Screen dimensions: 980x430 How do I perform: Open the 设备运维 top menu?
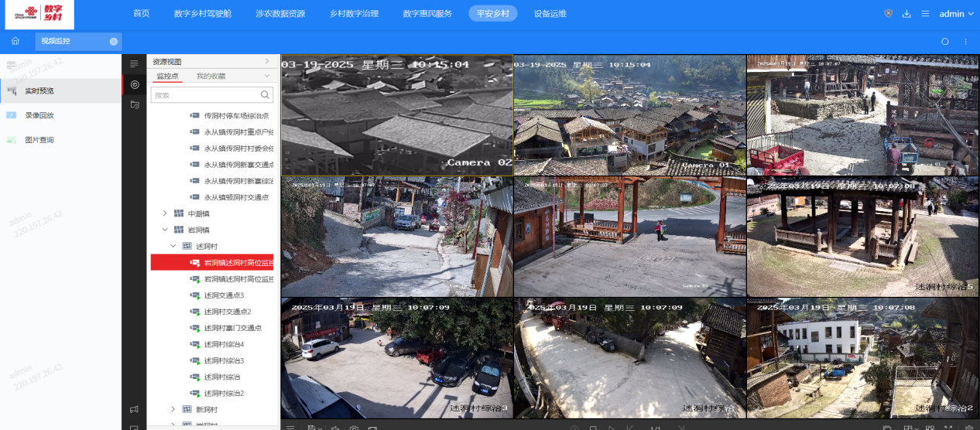click(550, 14)
